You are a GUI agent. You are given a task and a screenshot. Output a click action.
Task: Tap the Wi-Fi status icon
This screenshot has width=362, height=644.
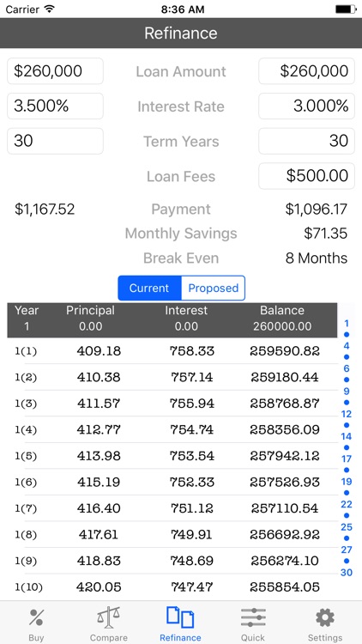50,9
